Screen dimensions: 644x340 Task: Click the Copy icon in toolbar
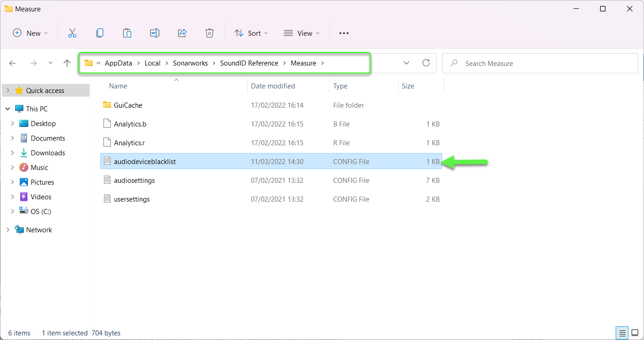point(100,33)
